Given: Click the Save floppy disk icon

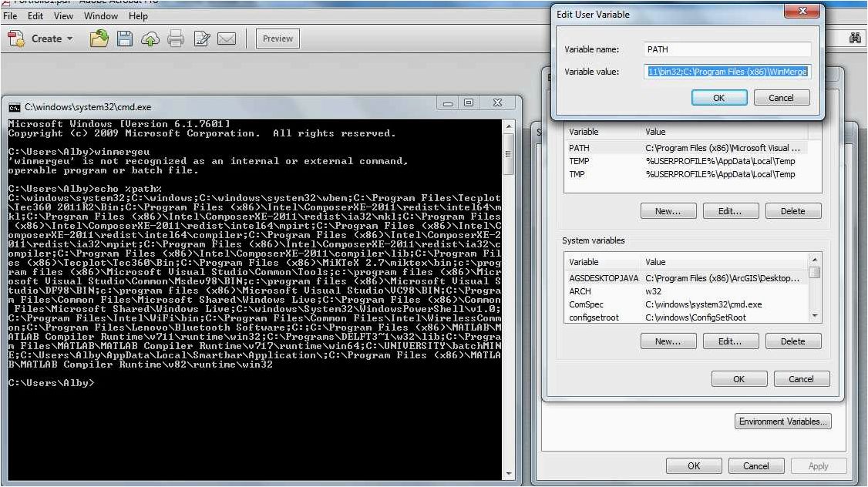Looking at the screenshot, I should [125, 39].
